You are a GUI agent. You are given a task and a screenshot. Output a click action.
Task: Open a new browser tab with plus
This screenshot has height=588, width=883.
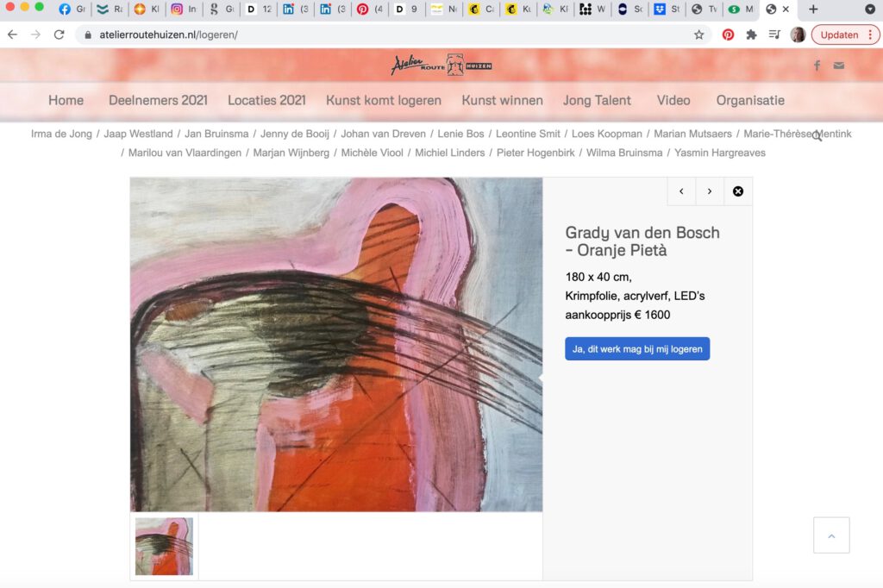pyautogui.click(x=812, y=9)
